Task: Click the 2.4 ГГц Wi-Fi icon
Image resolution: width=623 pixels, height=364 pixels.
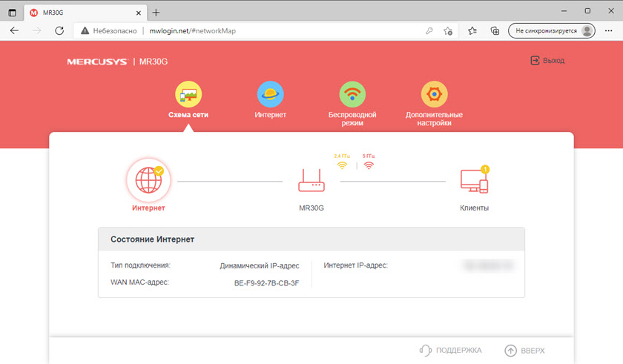Action: (342, 165)
